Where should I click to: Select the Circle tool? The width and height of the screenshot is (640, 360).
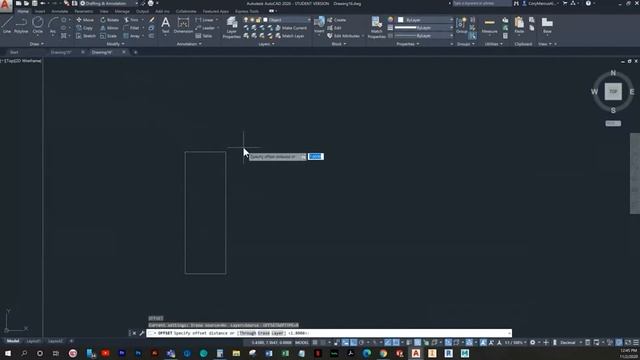(x=38, y=24)
